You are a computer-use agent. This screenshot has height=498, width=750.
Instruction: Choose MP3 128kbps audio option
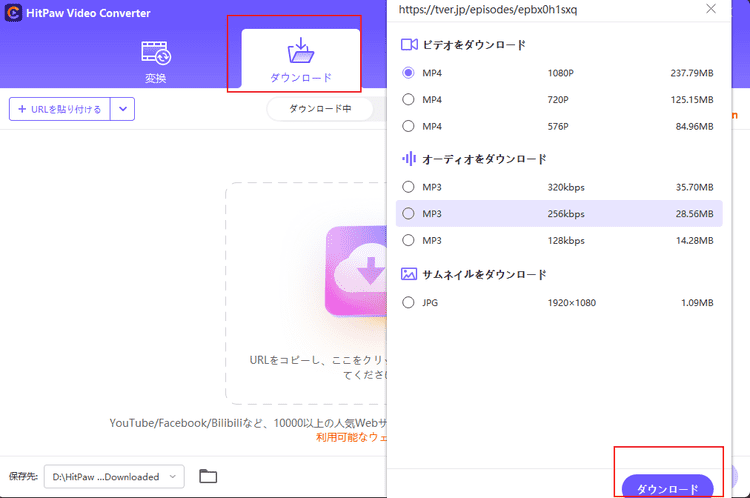point(408,240)
